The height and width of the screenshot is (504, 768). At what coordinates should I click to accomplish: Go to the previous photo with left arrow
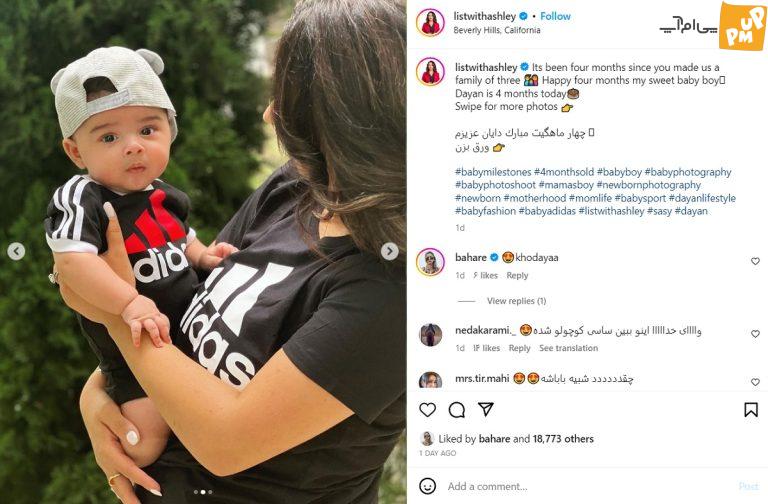point(16,251)
